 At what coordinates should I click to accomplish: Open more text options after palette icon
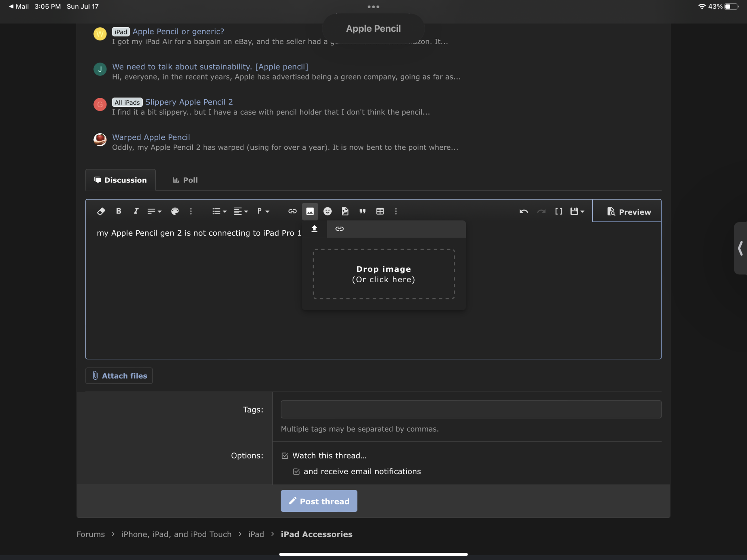pos(191,211)
